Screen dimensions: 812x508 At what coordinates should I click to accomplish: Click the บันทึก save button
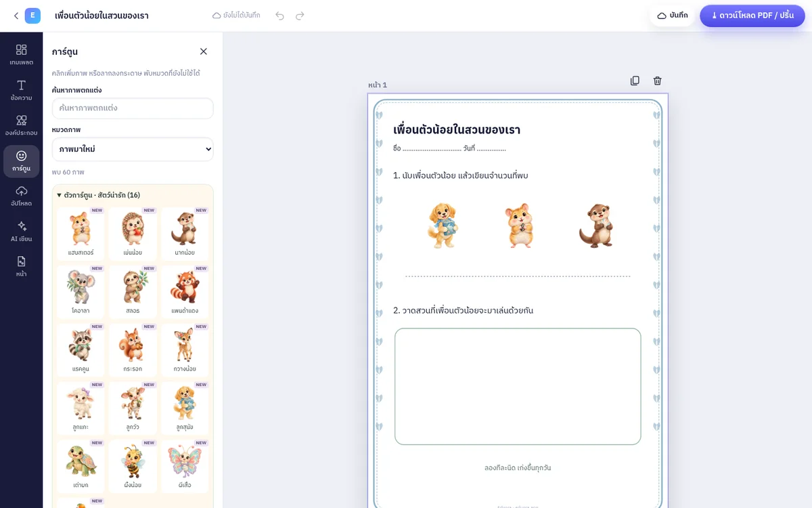(672, 16)
